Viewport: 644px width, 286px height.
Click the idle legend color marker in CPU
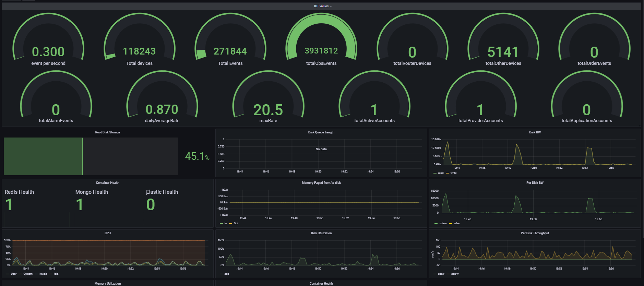51,274
